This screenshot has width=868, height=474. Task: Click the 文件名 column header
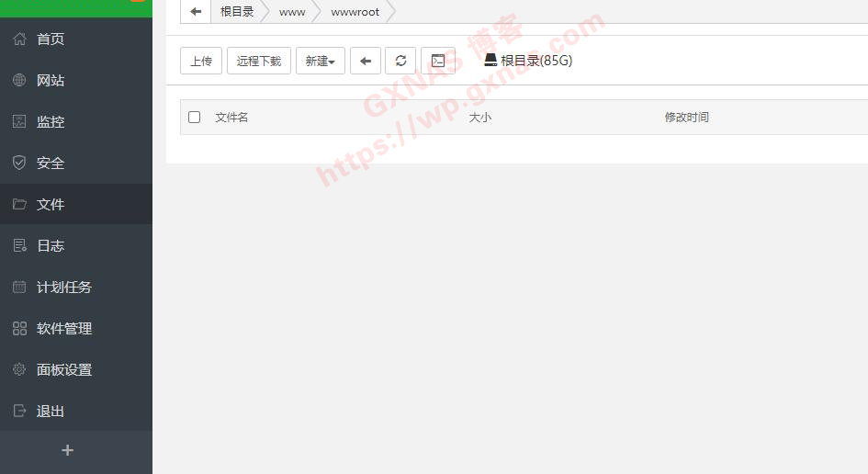click(231, 117)
